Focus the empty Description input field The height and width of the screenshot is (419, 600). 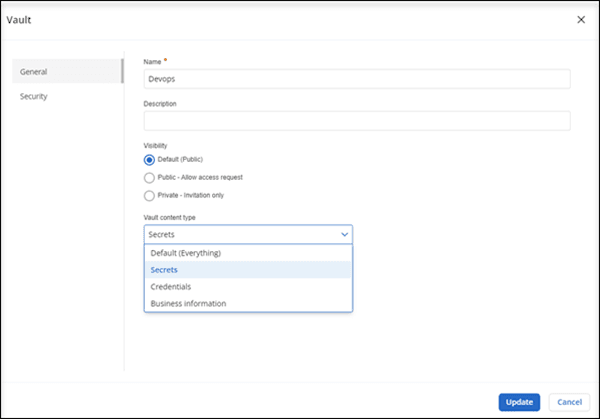pyautogui.click(x=356, y=120)
